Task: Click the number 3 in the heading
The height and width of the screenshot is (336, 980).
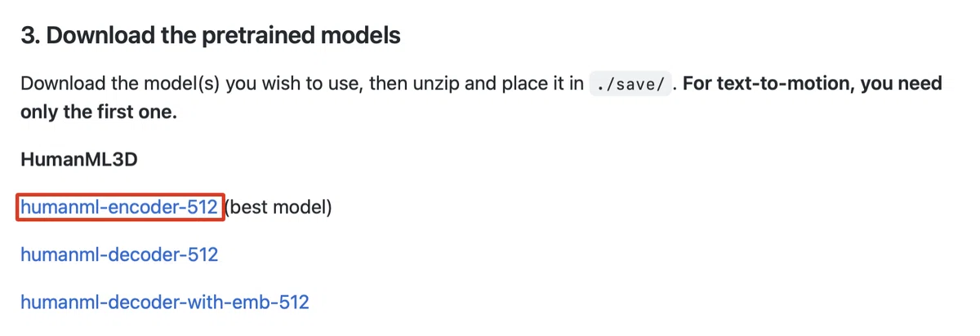Action: [29, 36]
